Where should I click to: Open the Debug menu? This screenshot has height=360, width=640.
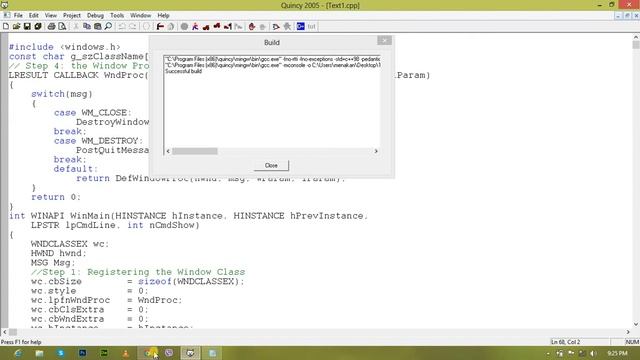95,16
